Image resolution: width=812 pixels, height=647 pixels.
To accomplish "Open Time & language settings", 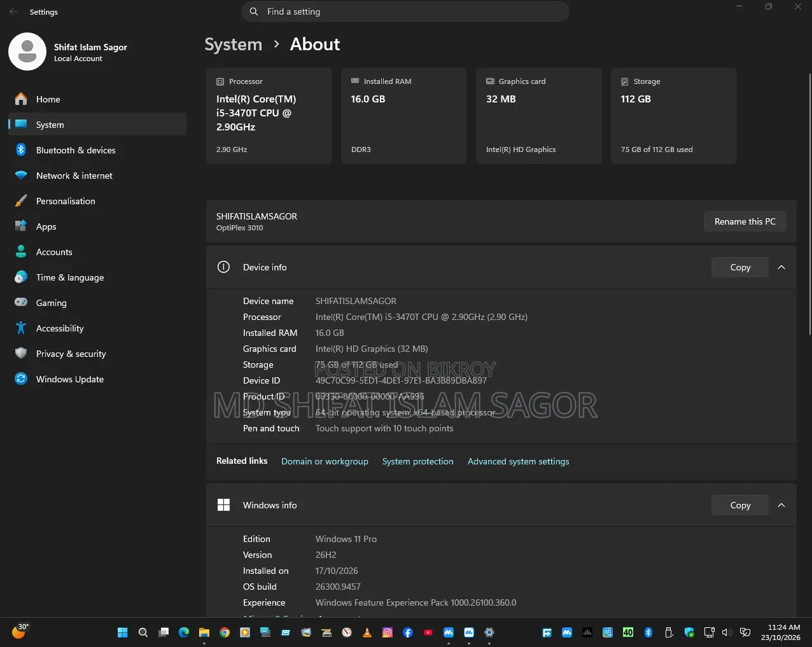I will (97, 277).
